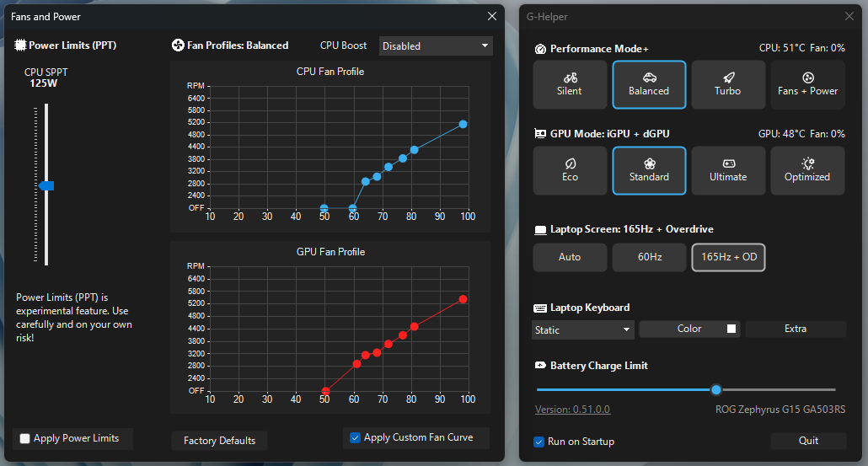Adjust the Battery Charge Limit slider handle
868x466 pixels.
[715, 389]
